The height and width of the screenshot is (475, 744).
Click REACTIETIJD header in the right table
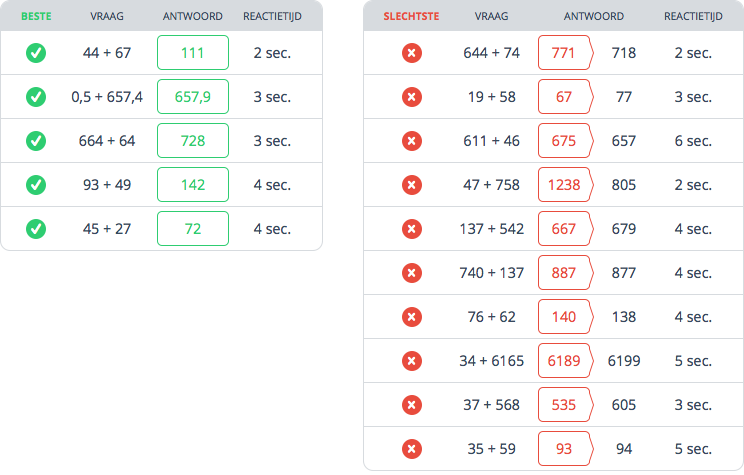(693, 16)
